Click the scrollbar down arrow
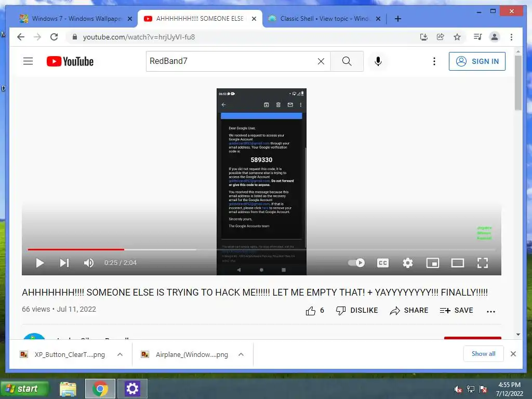Viewport: 532px width, 399px height. pos(518,335)
